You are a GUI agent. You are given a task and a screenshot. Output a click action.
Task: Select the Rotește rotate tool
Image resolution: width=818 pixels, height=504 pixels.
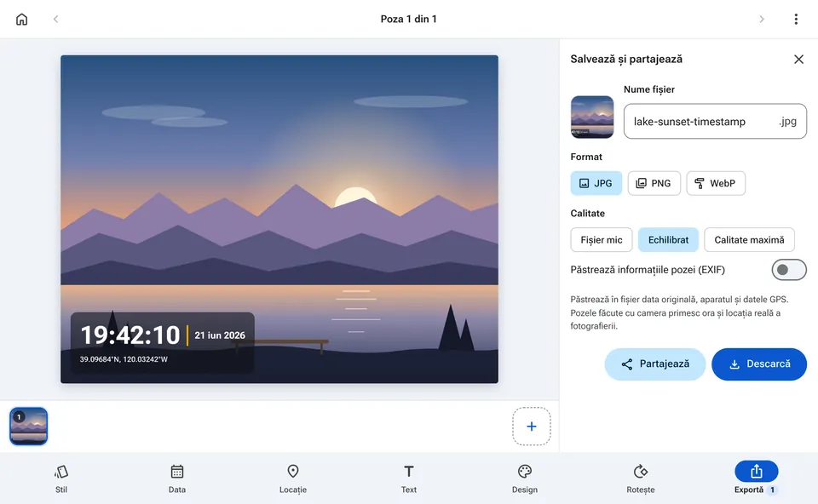(640, 479)
